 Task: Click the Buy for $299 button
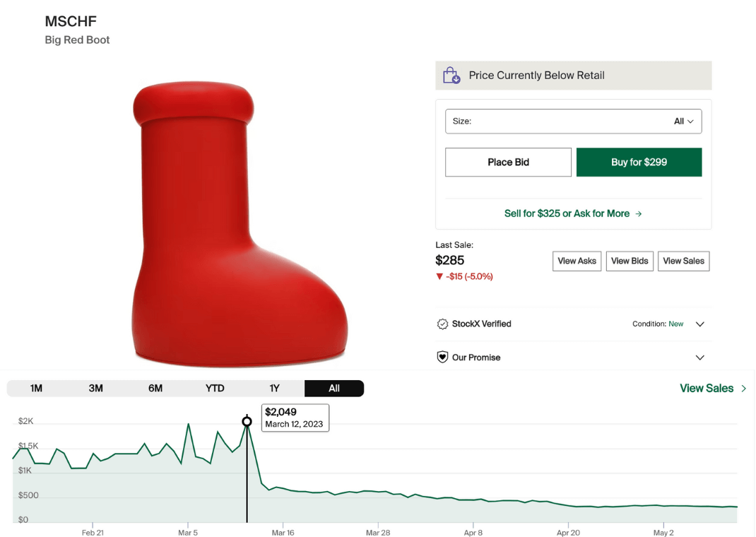pos(639,162)
